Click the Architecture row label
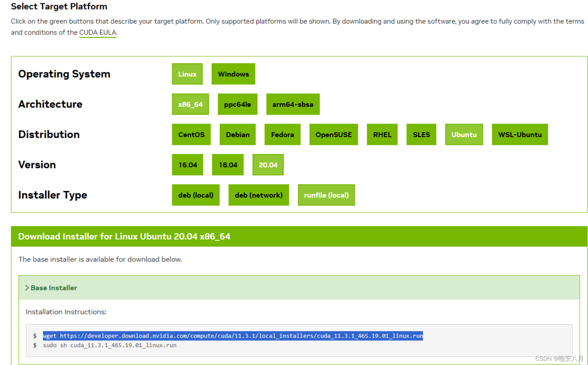588x365 pixels. tap(50, 104)
